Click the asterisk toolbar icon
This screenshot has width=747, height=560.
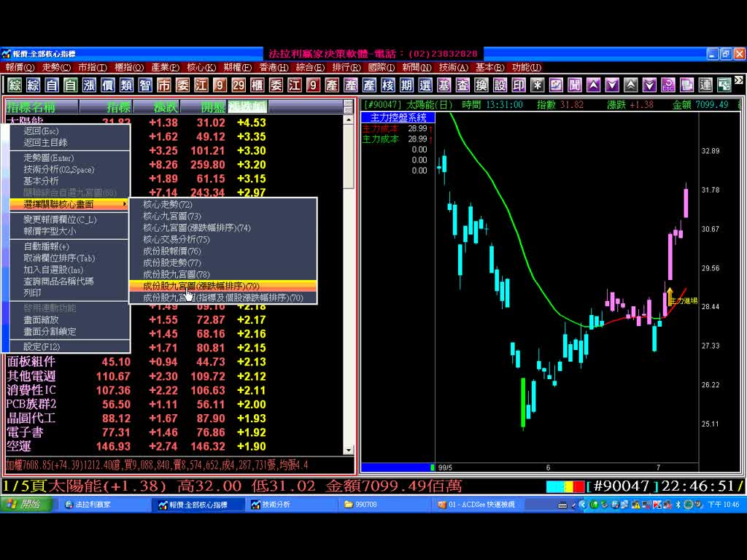(x=538, y=85)
